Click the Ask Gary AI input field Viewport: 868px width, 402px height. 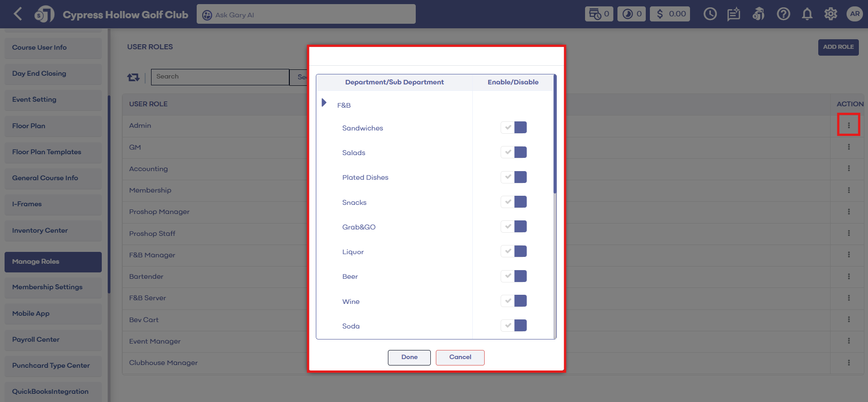306,15
